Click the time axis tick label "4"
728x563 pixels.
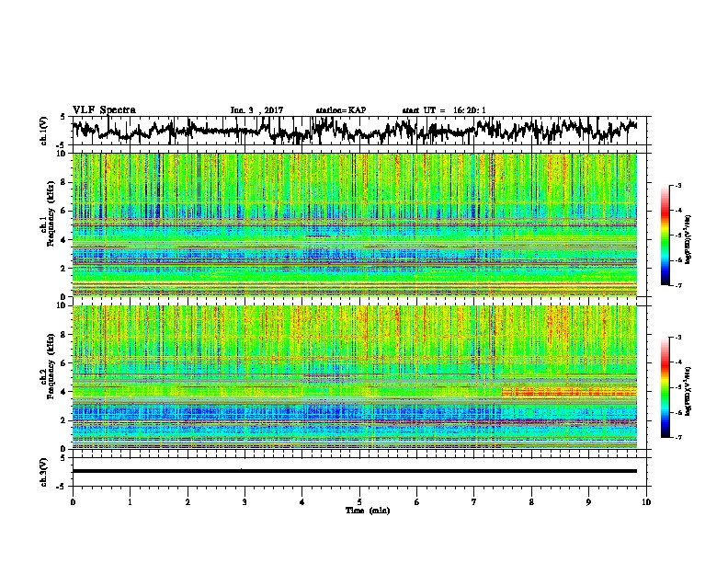(302, 502)
